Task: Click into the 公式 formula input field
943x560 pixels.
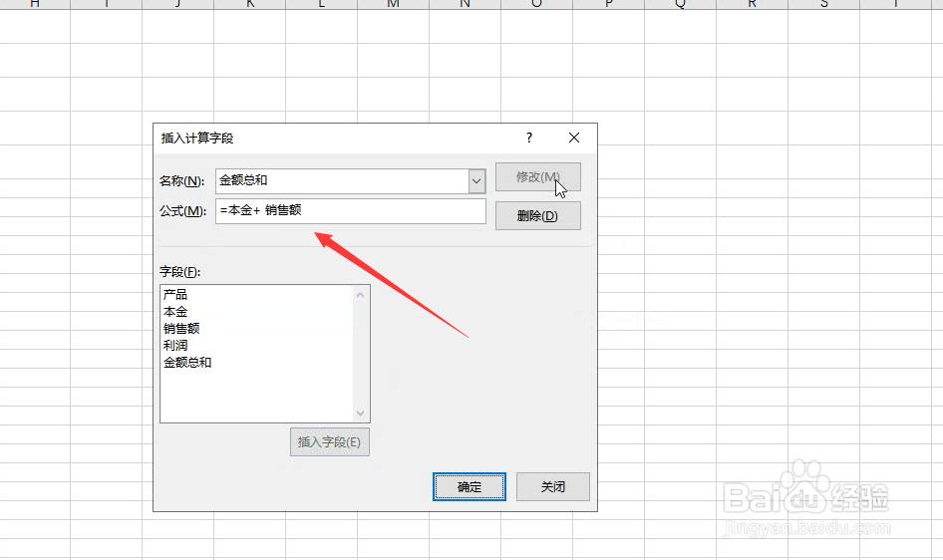Action: pyautogui.click(x=351, y=211)
